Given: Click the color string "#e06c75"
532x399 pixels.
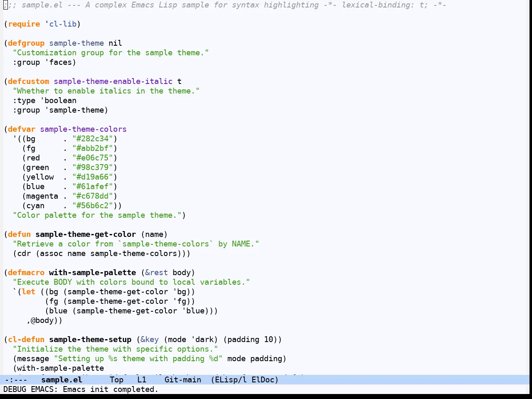Looking at the screenshot, I should [93, 158].
